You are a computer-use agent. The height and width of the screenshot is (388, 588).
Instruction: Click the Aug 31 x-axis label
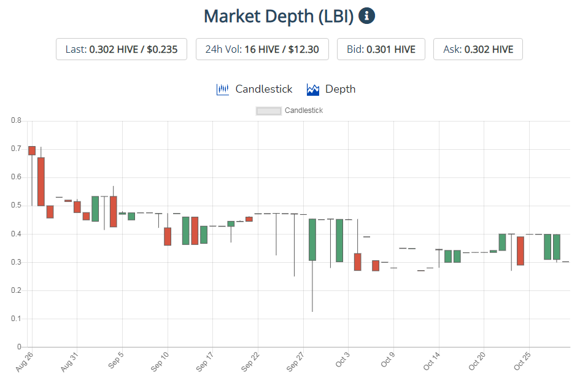click(70, 362)
